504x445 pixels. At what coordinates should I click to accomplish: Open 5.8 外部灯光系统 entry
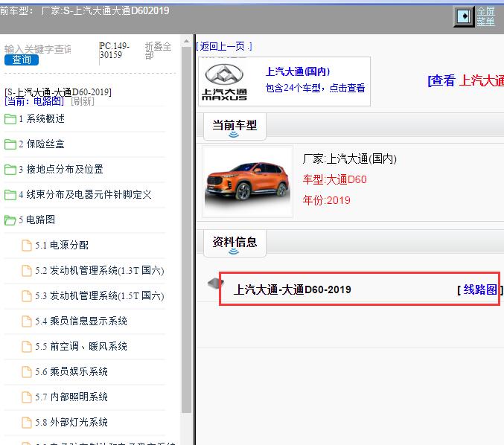[71, 423]
